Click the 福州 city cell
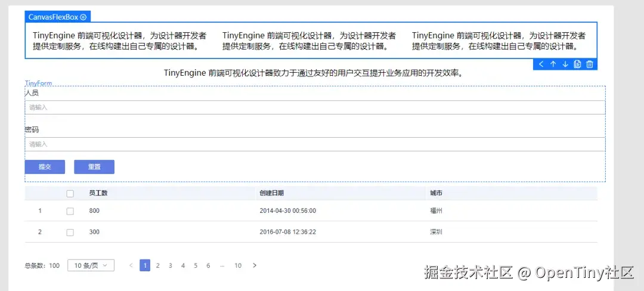This screenshot has width=644, height=291. click(x=436, y=211)
